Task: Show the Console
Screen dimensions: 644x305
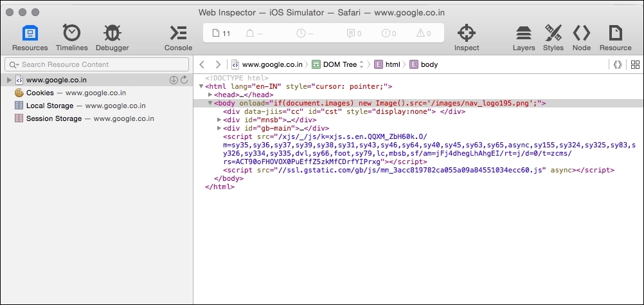Action: 178,37
